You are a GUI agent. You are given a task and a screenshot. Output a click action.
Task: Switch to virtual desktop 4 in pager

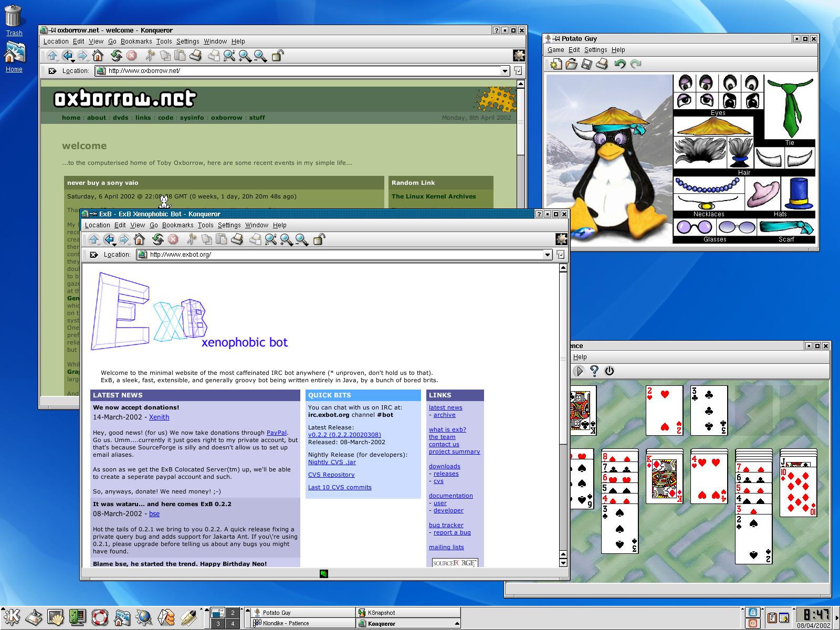[233, 624]
